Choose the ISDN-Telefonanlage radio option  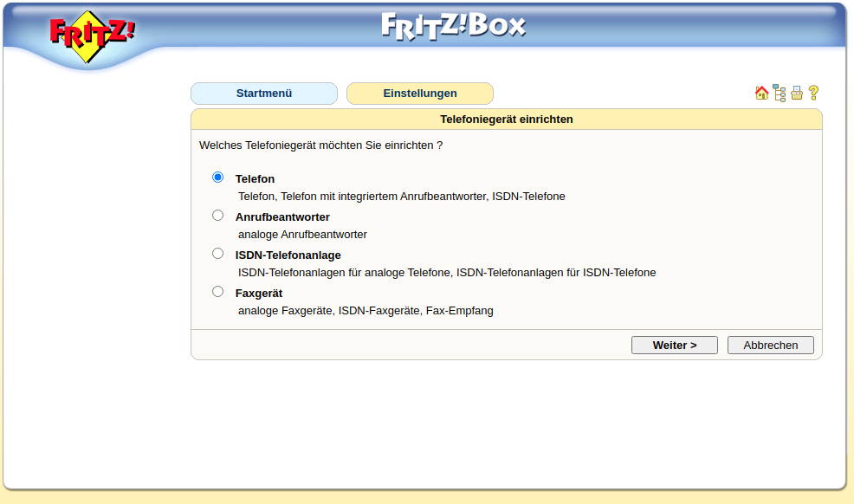[x=218, y=254]
